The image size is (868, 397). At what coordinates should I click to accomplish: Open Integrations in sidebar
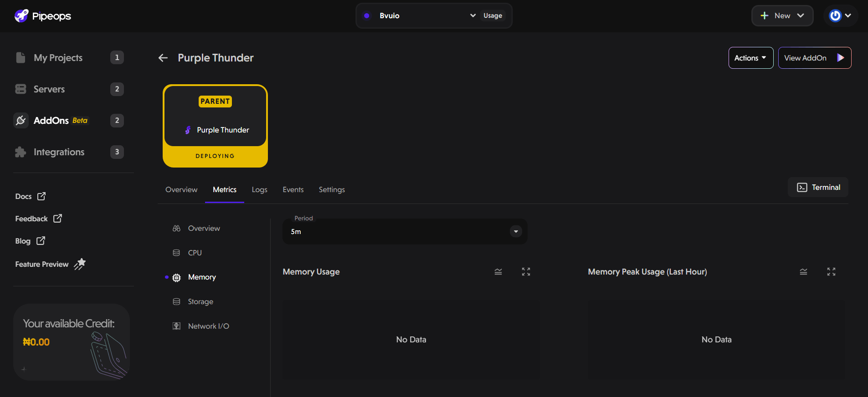pos(69,152)
